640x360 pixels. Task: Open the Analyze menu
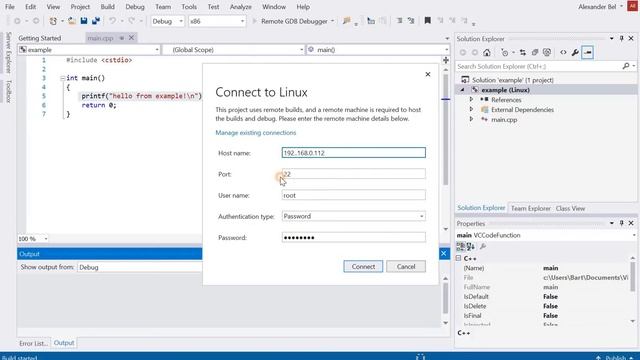pos(240,7)
